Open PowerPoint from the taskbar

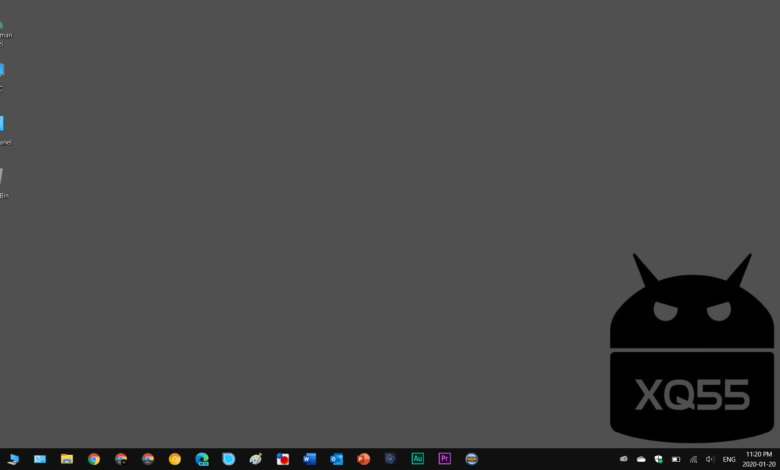364,459
